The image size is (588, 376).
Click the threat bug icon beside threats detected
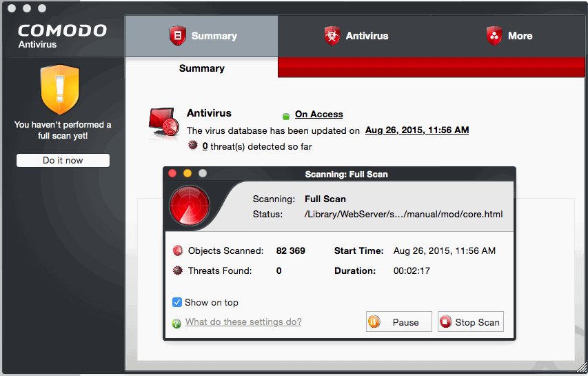point(193,145)
